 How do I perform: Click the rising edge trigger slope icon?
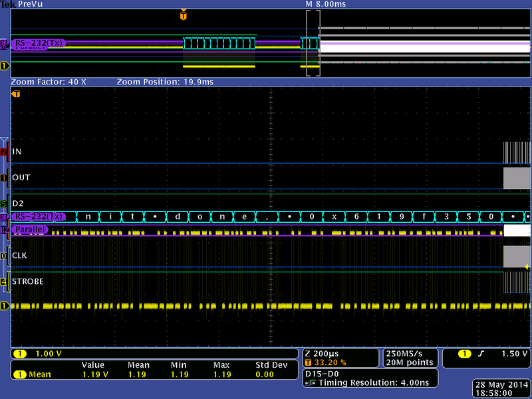(x=481, y=354)
